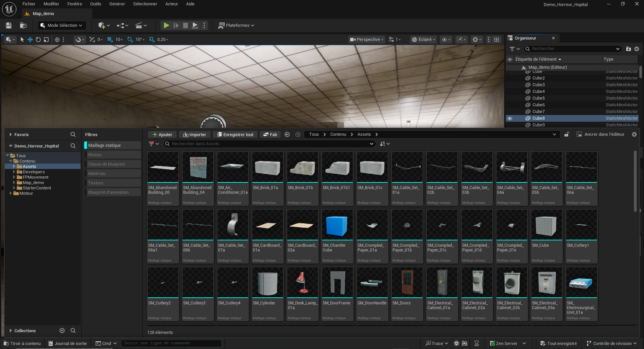The image size is (644, 349).
Task: Click the add collection plus icon
Action: tap(62, 331)
